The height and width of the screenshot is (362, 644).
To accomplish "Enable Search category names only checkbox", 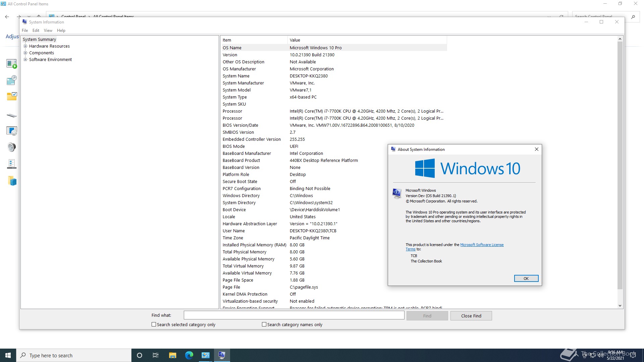I will 264,324.
